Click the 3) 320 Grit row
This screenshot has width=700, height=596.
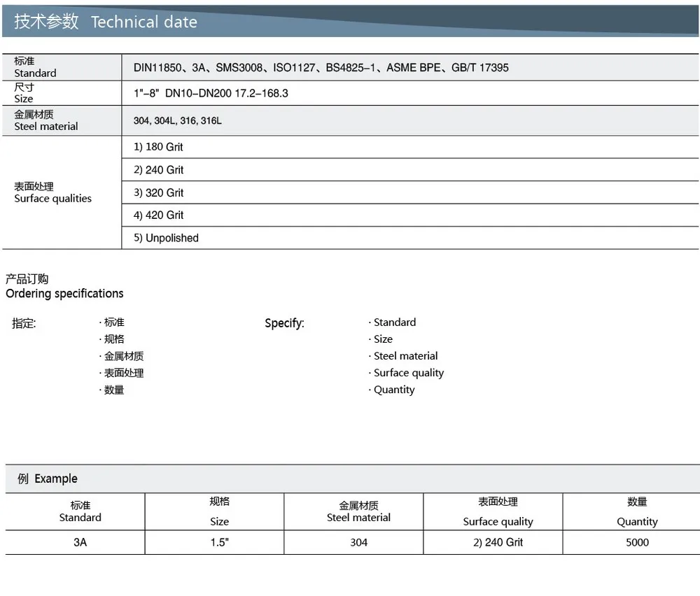[x=159, y=193]
